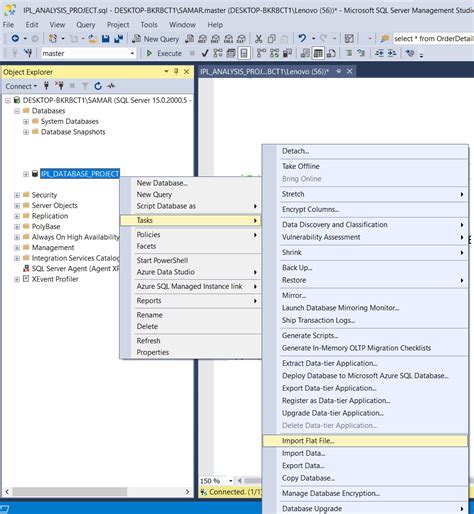Choose Script Database as submenu

coord(190,206)
